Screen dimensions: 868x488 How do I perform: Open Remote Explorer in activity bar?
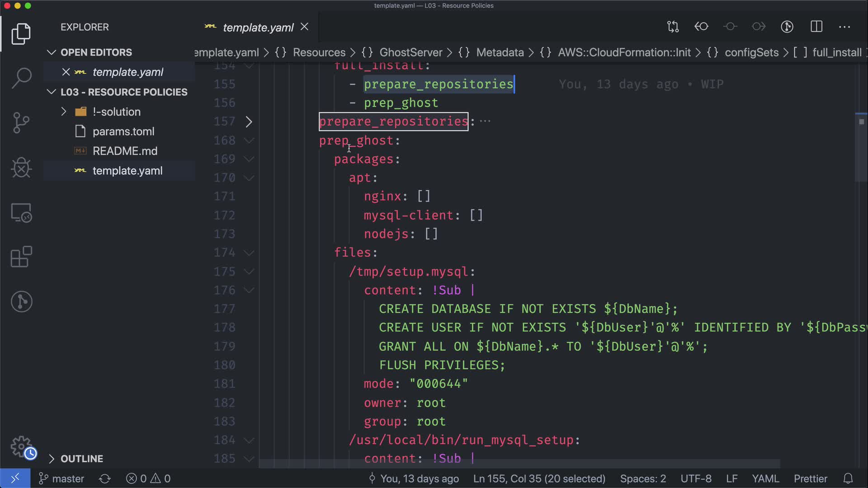pos(21,212)
